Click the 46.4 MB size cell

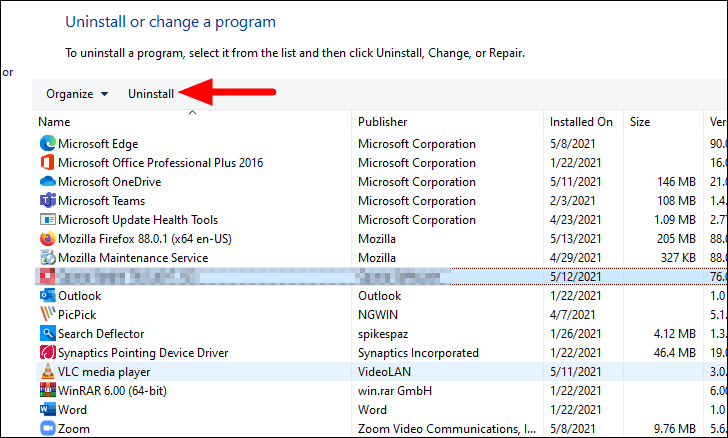tap(675, 353)
